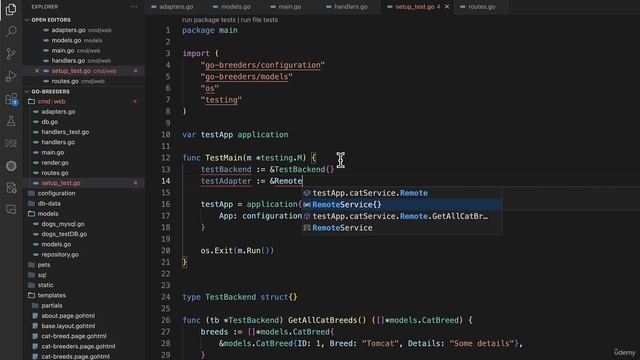Screen dimensions: 640x360
Task: Close the setup_test.go editor tab
Action: (447, 7)
